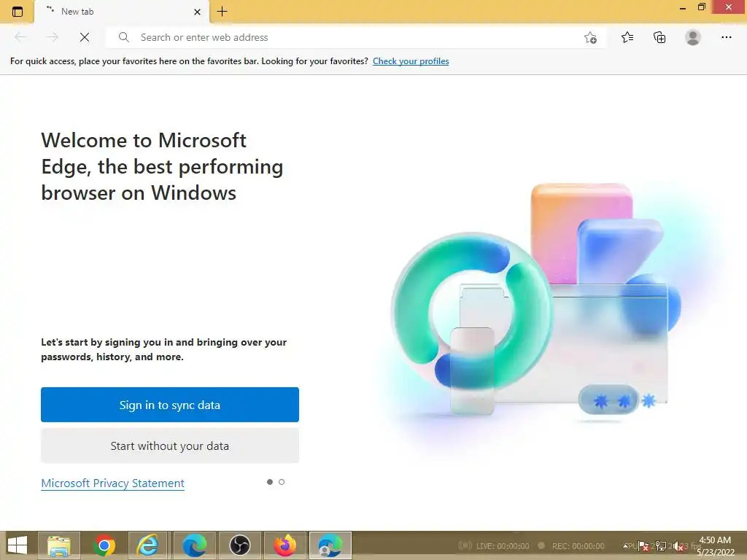The width and height of the screenshot is (747, 560).
Task: Open Microsoft Edge taskbar icon
Action: point(194,545)
